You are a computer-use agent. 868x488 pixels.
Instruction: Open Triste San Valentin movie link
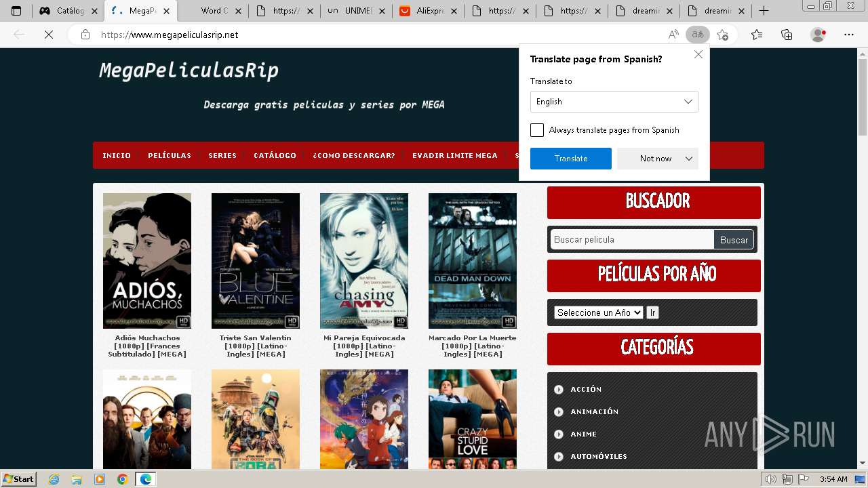coord(256,346)
